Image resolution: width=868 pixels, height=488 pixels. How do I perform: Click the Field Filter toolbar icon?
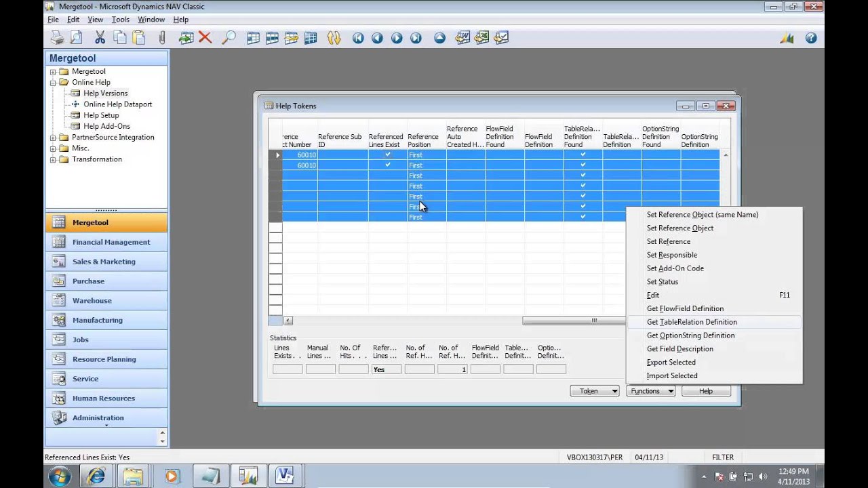pos(253,38)
